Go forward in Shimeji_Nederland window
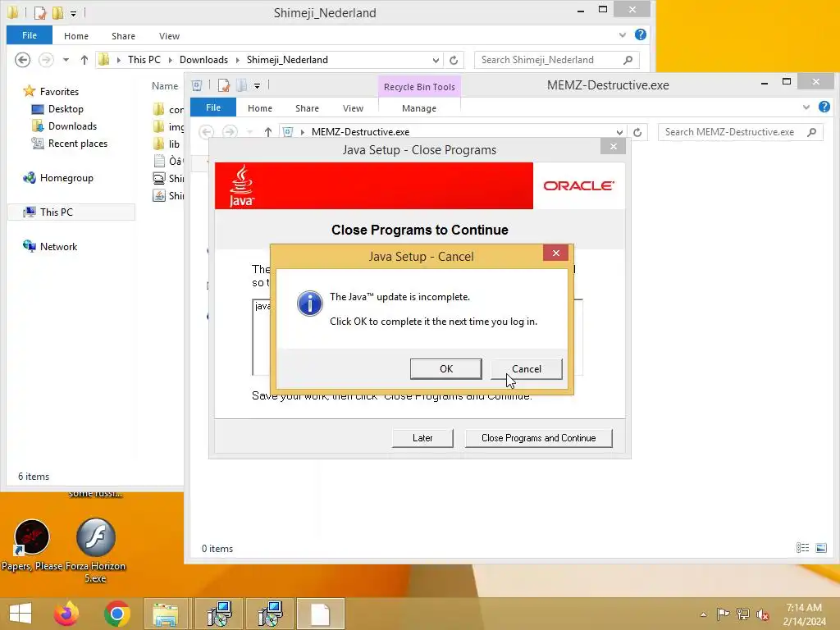Image resolution: width=840 pixels, height=630 pixels. coord(46,59)
